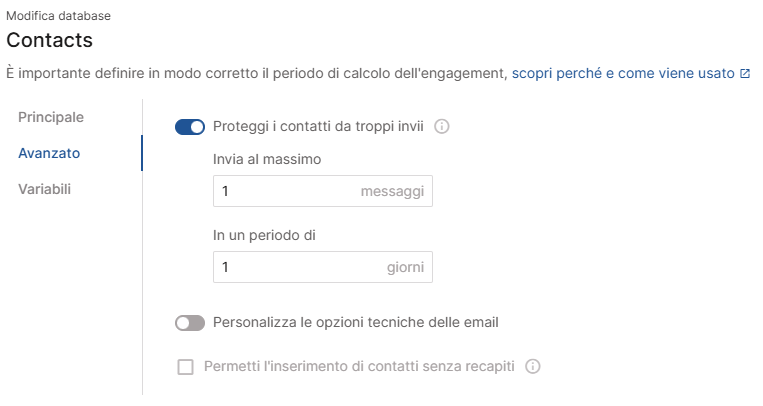Click the external link icon after the help link

[745, 74]
